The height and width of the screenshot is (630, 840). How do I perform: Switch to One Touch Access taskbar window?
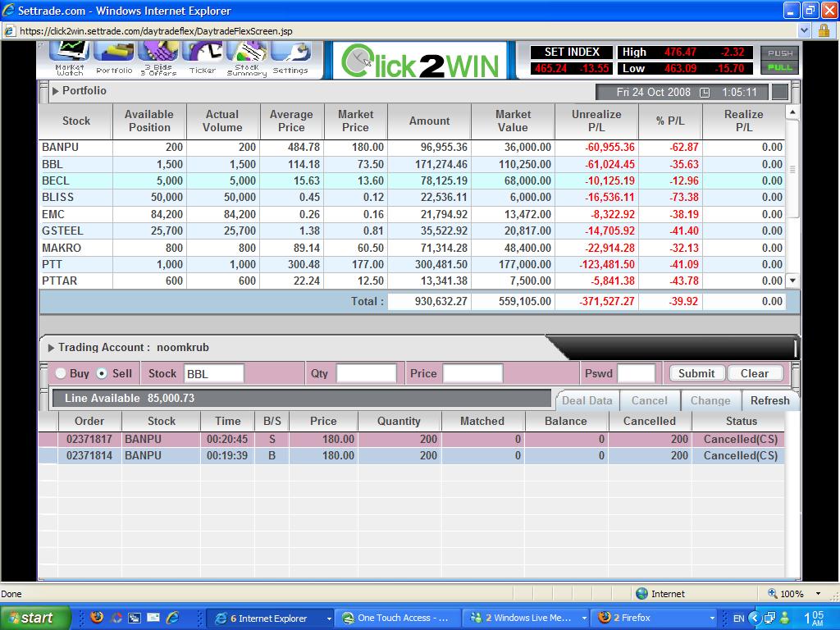coord(398,619)
